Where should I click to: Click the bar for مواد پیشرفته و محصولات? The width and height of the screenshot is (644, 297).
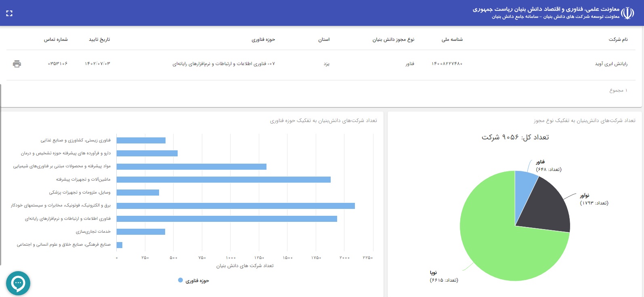[191, 166]
